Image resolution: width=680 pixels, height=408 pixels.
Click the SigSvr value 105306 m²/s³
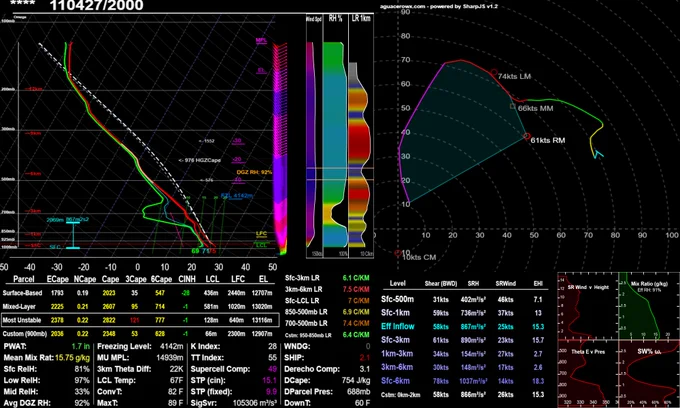pyautogui.click(x=255, y=403)
